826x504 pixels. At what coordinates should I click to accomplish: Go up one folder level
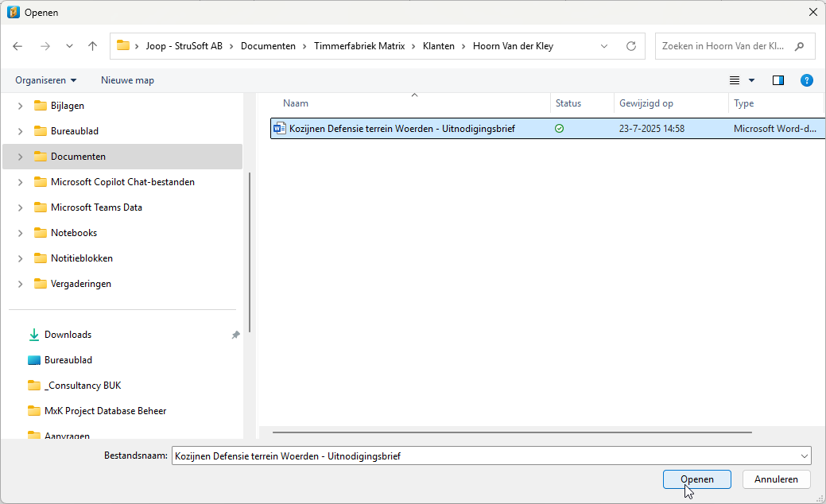93,46
